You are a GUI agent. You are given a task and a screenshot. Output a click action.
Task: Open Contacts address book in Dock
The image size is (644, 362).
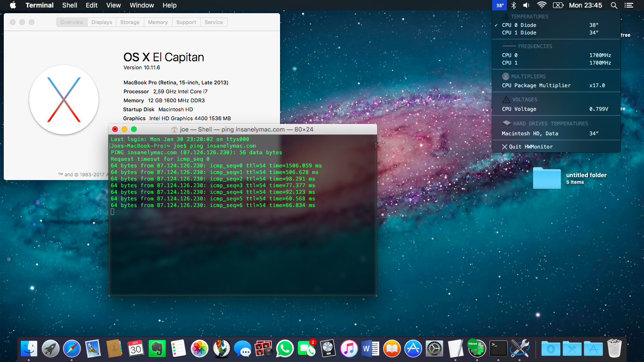pyautogui.click(x=115, y=349)
